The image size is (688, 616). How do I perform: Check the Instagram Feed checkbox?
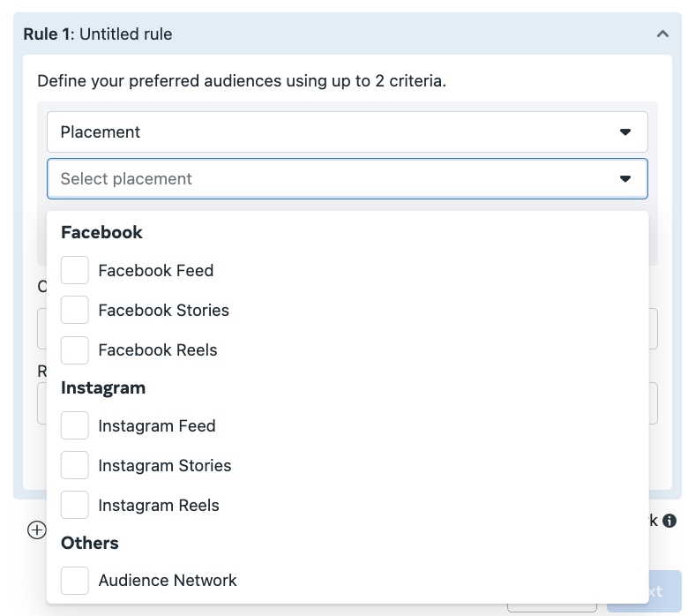75,425
